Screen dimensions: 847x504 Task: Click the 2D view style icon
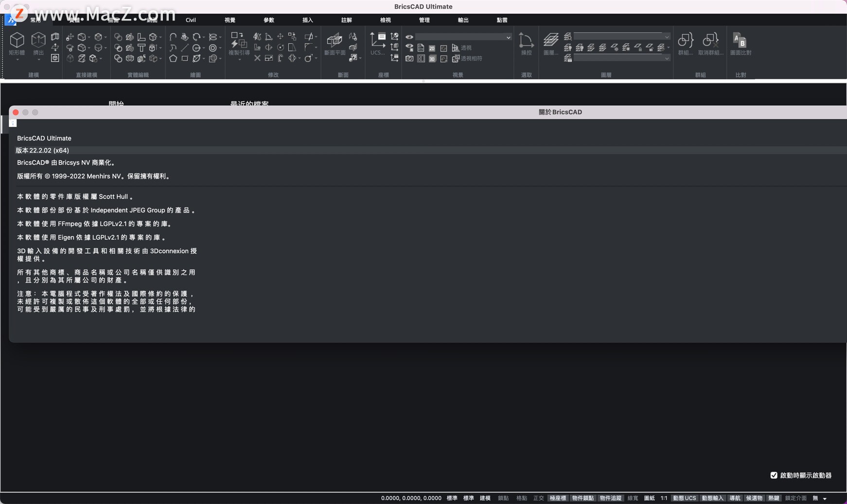pyautogui.click(x=432, y=48)
